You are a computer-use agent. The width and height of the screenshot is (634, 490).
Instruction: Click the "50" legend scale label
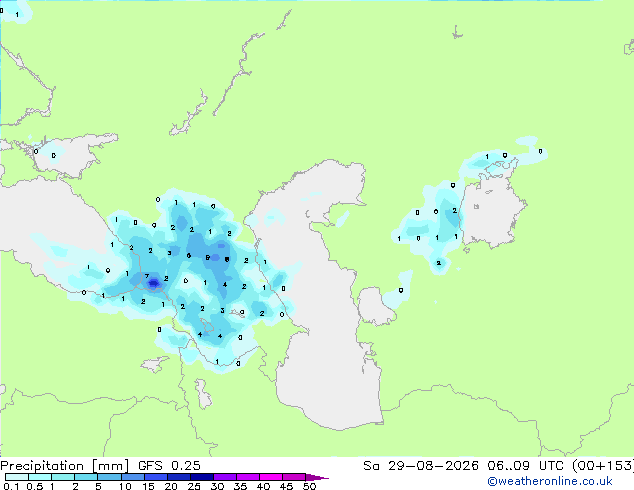point(309,486)
